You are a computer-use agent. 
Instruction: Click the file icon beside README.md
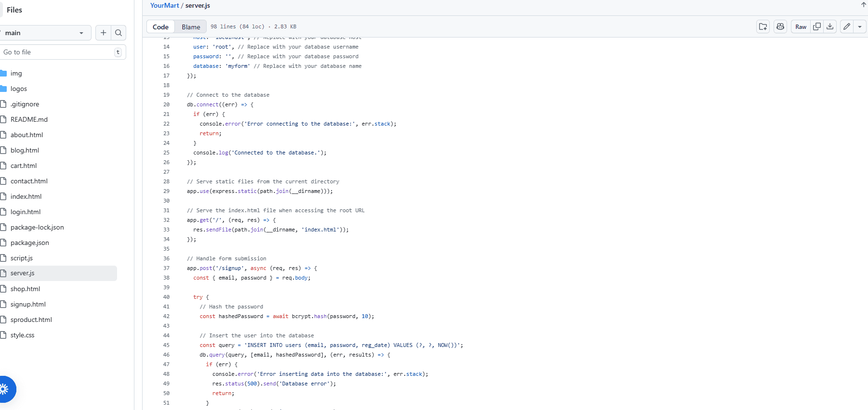coord(3,119)
